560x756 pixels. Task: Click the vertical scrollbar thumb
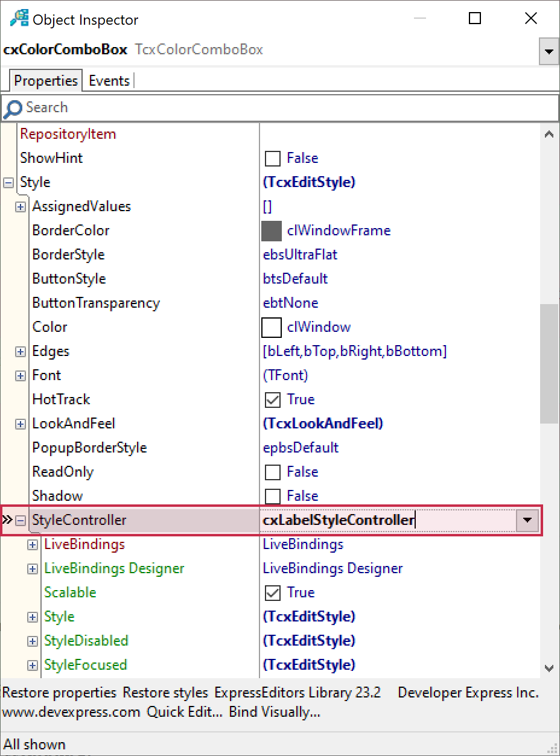(x=549, y=363)
